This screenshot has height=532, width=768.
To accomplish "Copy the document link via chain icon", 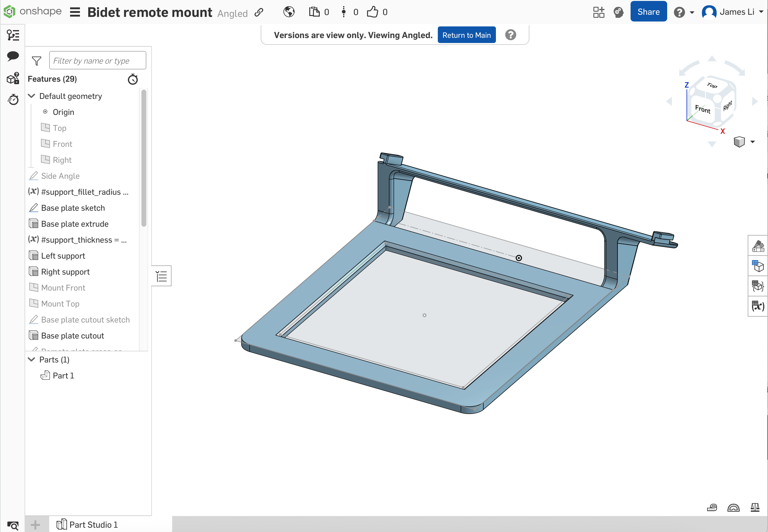I will tap(259, 13).
